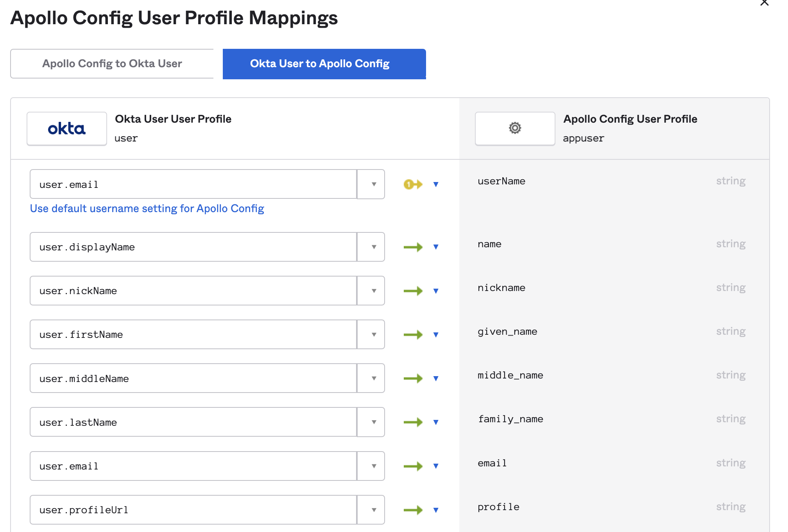Expand attribute list for user.lastName field
The image size is (788, 532).
tap(371, 422)
